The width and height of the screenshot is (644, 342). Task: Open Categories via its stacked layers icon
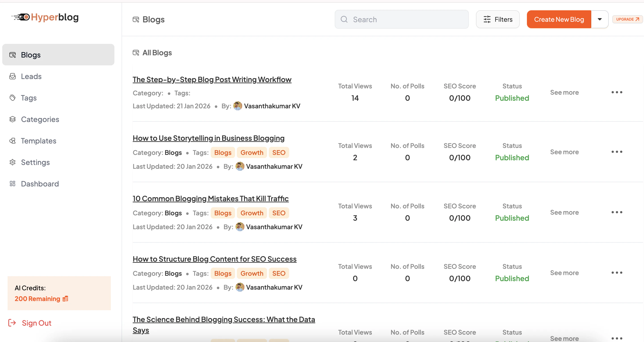[13, 119]
